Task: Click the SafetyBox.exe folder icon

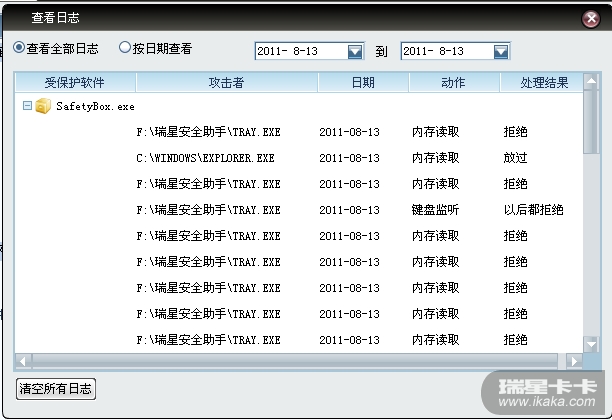Action: [43, 106]
